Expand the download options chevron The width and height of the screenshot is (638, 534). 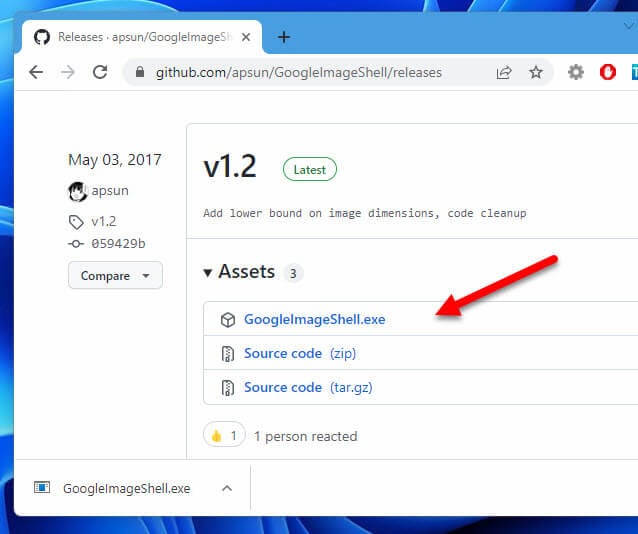pos(227,488)
